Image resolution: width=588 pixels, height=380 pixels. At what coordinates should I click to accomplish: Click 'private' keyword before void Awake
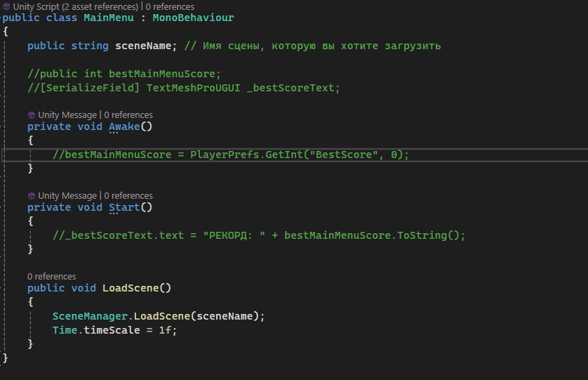pyautogui.click(x=49, y=126)
